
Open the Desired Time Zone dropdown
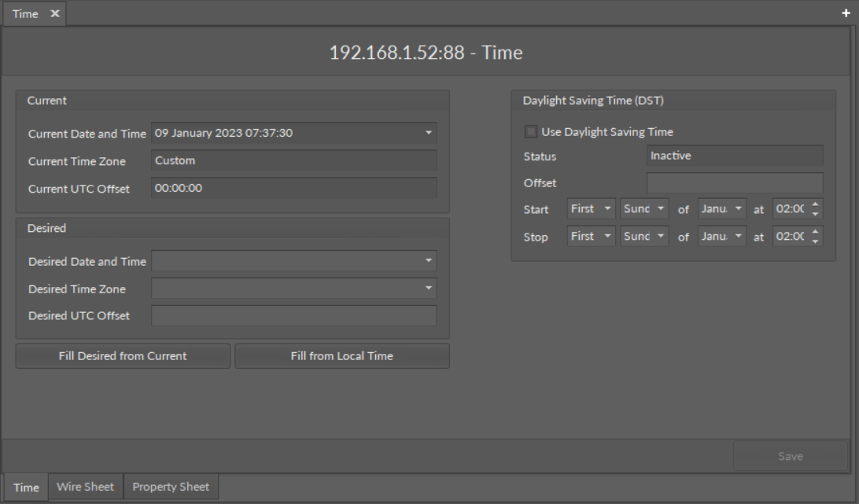427,289
